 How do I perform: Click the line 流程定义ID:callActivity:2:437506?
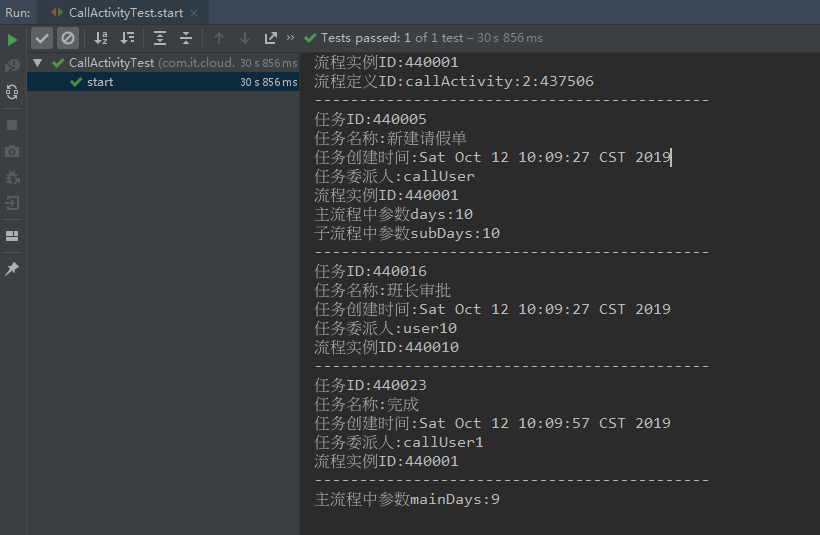pos(454,82)
